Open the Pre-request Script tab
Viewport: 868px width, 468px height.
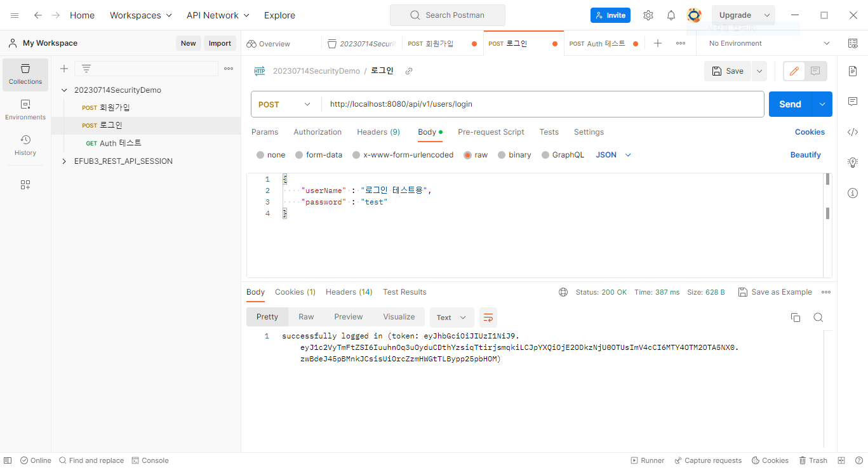coord(491,132)
